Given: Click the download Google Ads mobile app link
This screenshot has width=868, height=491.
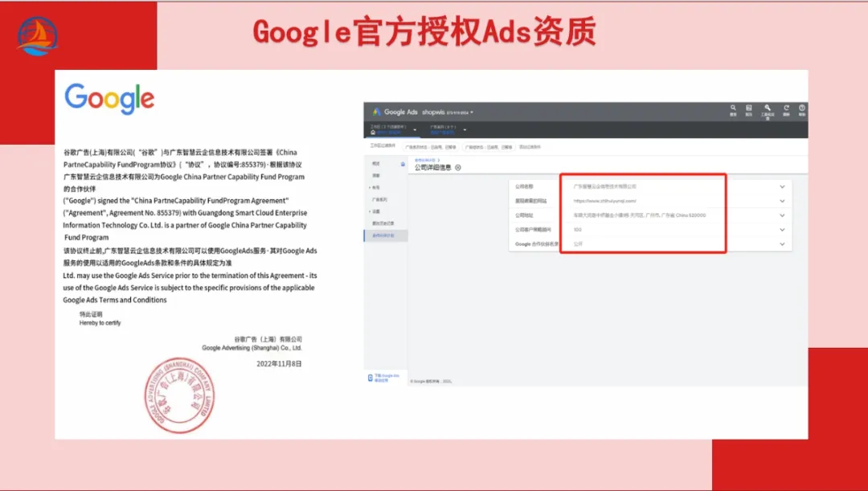Looking at the screenshot, I should point(387,378).
